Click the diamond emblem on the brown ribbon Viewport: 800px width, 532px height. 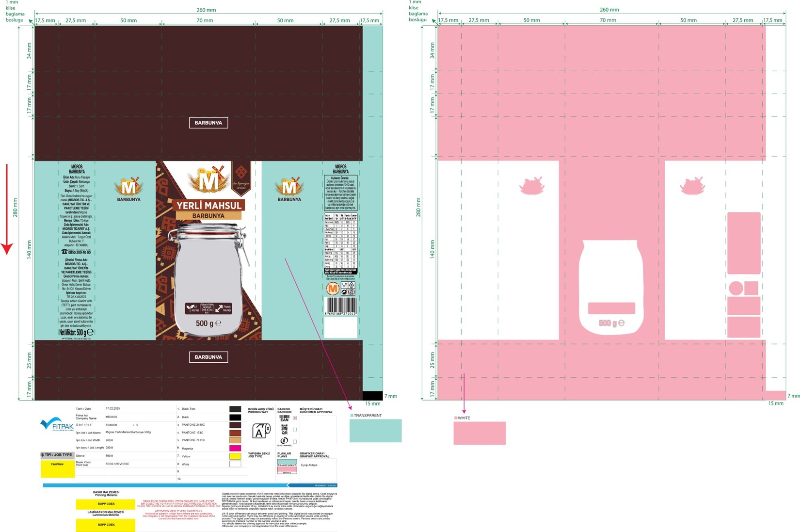[241, 171]
